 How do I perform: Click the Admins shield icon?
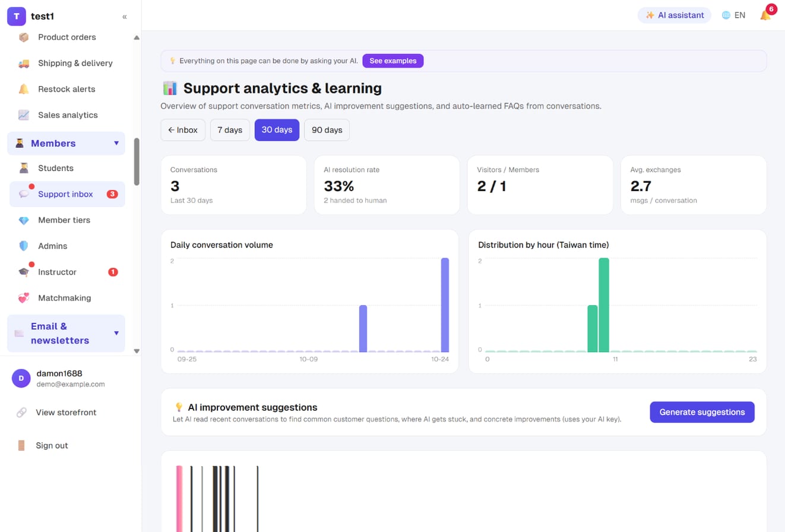(x=24, y=246)
